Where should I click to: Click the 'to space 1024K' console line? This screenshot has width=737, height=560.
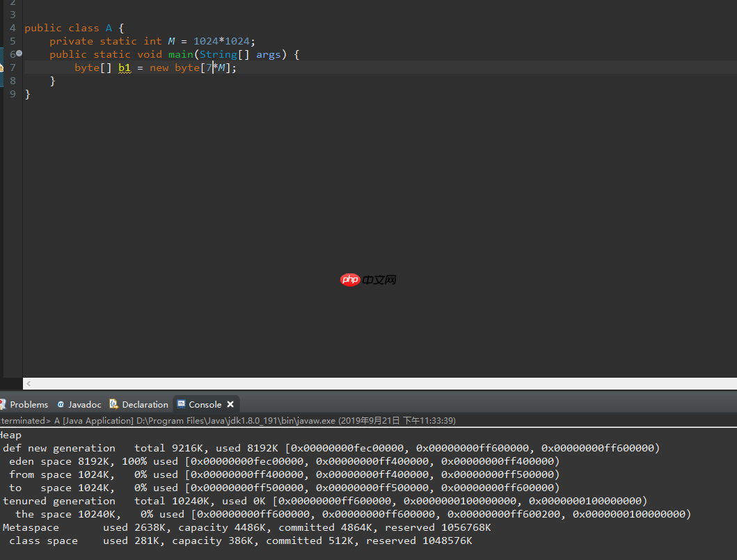tap(285, 488)
